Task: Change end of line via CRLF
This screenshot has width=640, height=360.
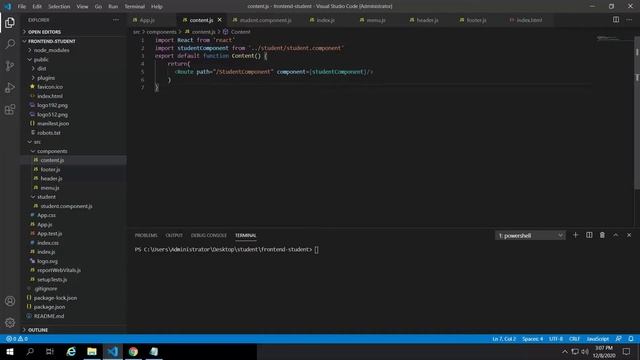Action: (574, 339)
